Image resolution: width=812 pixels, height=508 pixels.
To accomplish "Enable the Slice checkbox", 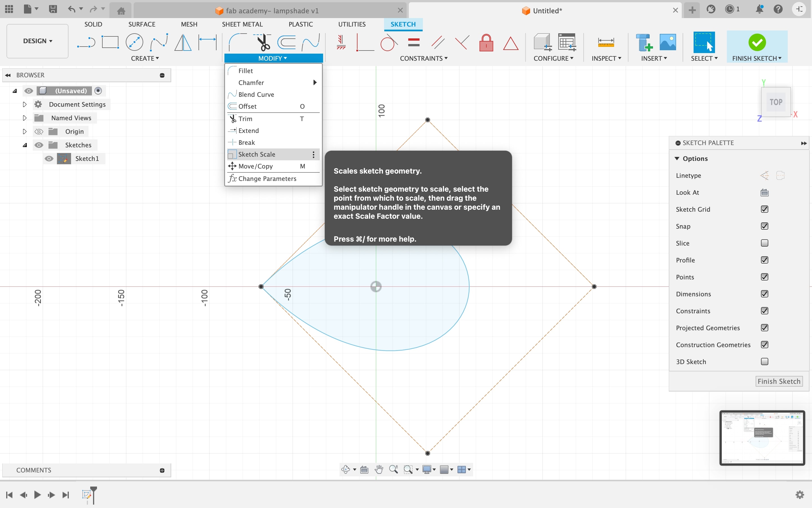I will tap(764, 243).
